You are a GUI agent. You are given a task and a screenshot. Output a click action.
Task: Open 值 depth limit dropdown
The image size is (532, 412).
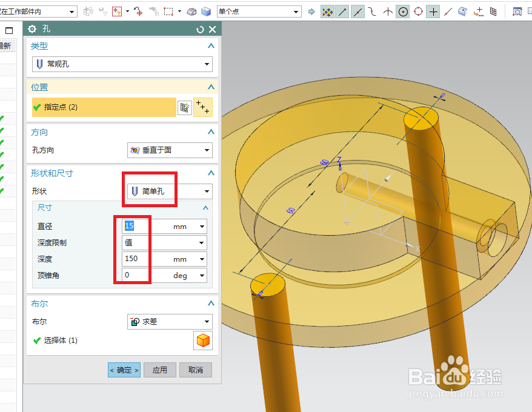click(x=164, y=242)
